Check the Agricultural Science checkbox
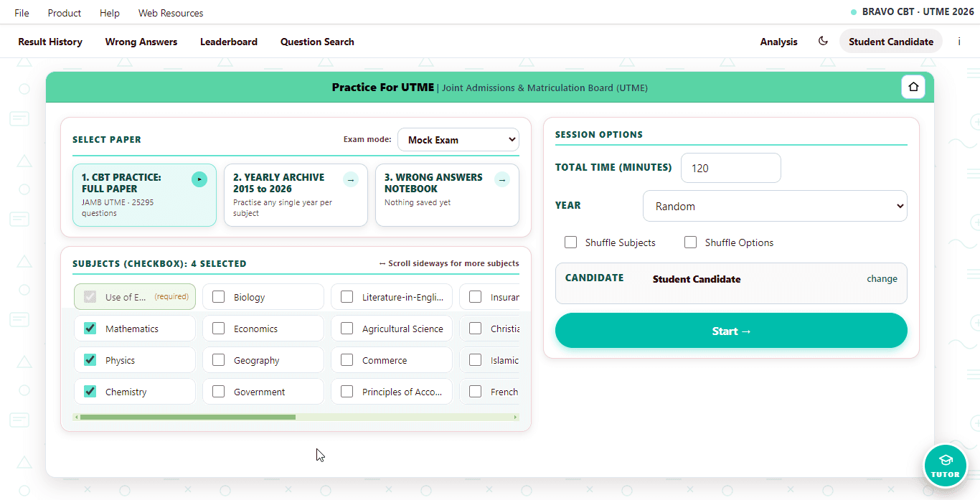 pos(347,329)
